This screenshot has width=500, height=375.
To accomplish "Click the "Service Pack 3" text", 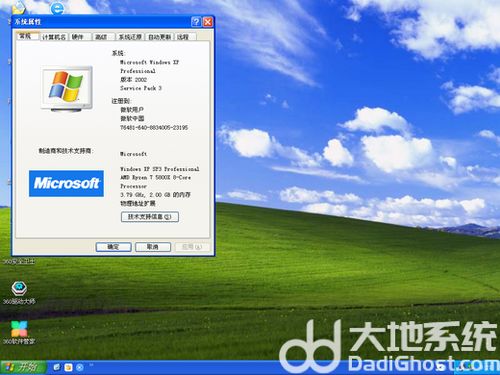I will [x=141, y=88].
